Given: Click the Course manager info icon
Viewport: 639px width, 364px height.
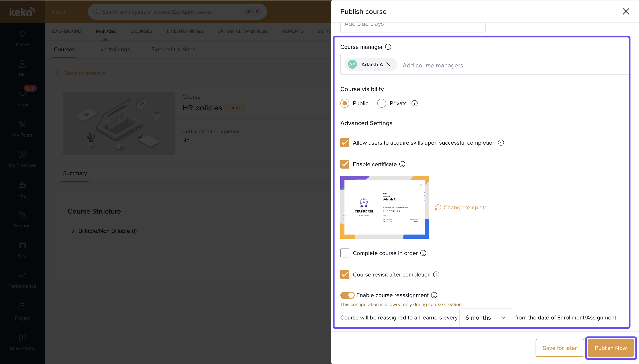Looking at the screenshot, I should pyautogui.click(x=388, y=47).
